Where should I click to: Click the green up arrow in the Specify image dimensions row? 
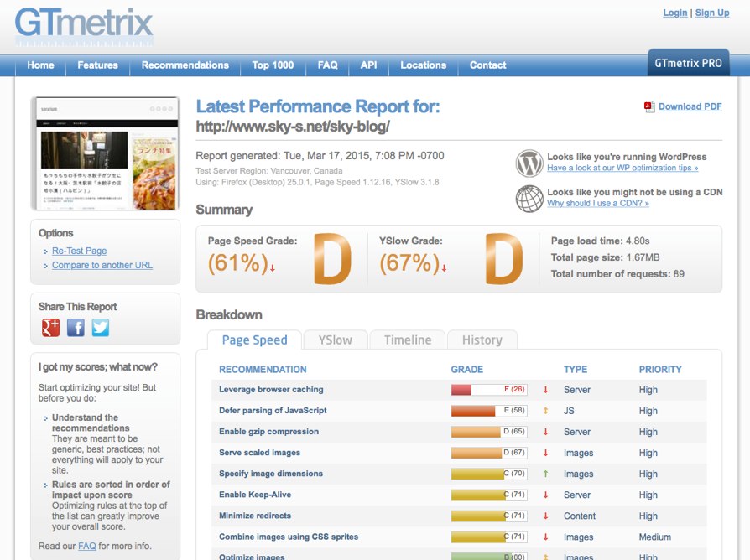[x=545, y=474]
